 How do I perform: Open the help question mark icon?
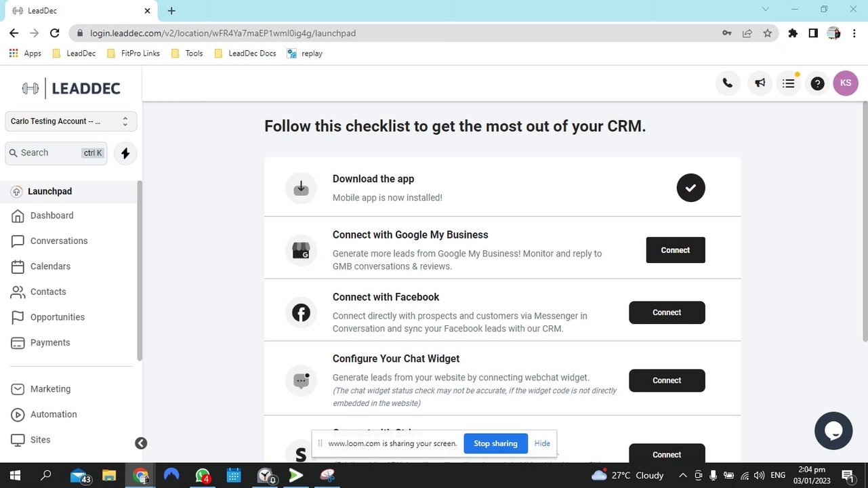[817, 83]
